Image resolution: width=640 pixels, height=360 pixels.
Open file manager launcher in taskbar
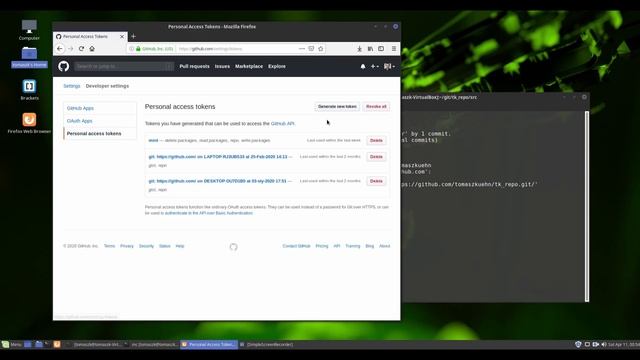point(39,344)
